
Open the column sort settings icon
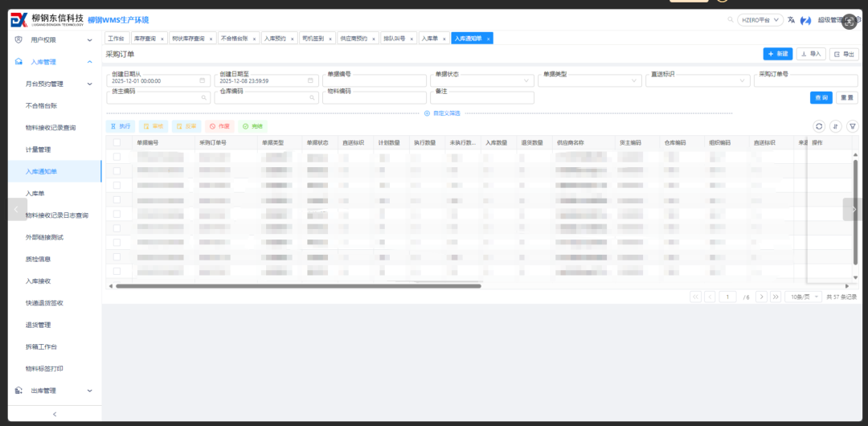(835, 126)
